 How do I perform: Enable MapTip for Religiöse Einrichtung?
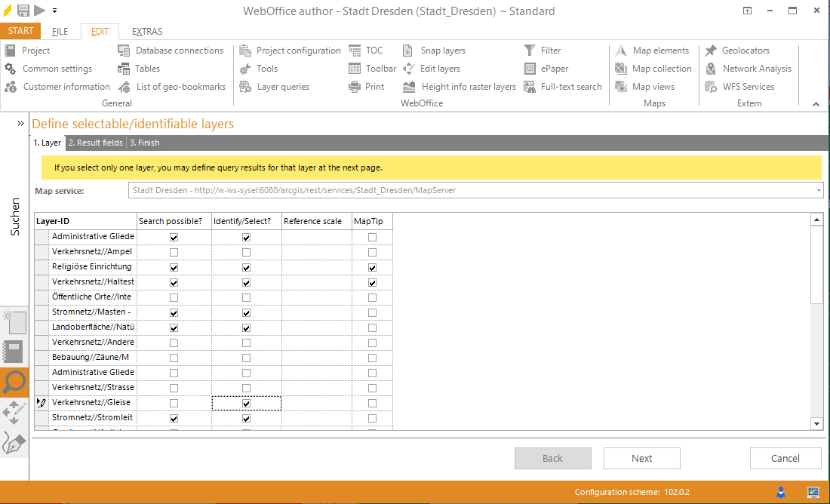tap(371, 266)
